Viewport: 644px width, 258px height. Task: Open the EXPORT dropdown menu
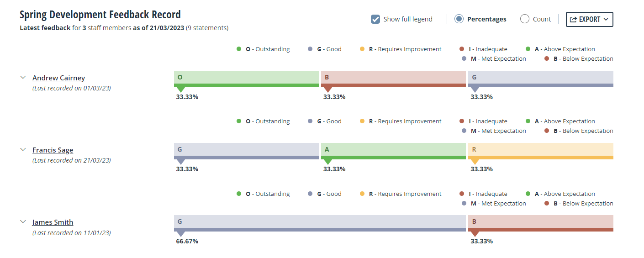click(x=589, y=19)
